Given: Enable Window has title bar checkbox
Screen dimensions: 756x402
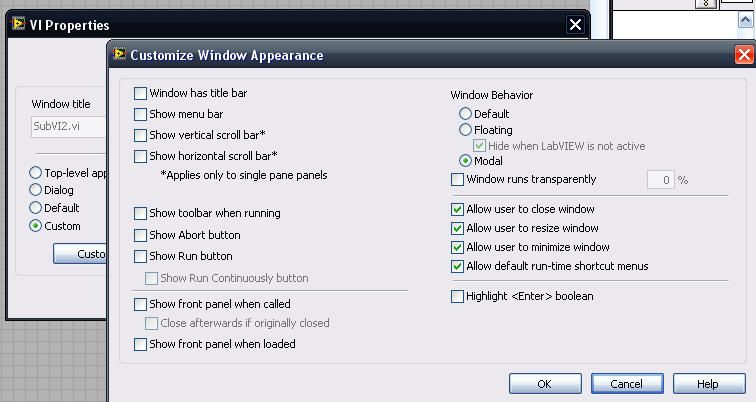Looking at the screenshot, I should pyautogui.click(x=141, y=94).
